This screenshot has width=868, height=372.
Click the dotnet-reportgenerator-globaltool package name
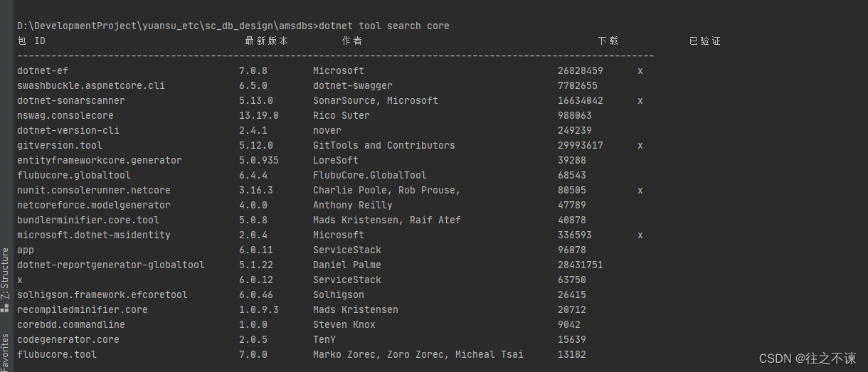pyautogui.click(x=111, y=265)
